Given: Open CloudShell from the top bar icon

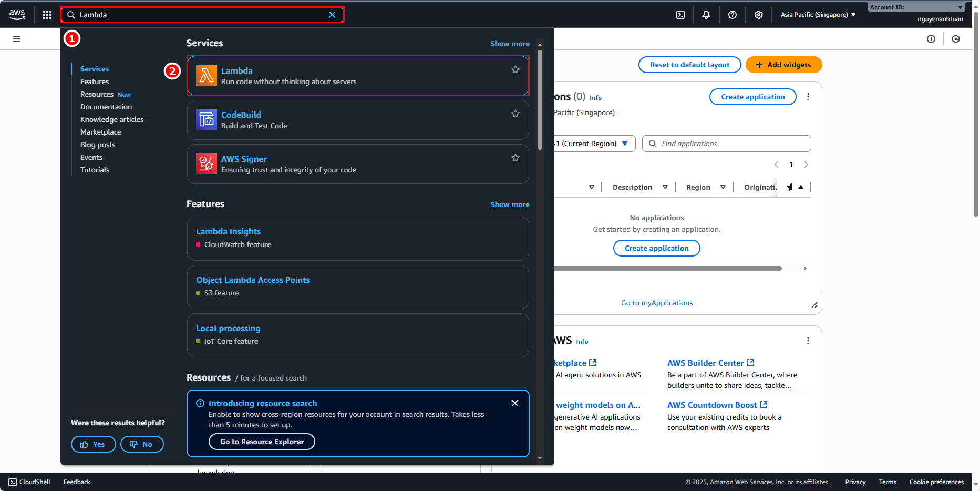Looking at the screenshot, I should [680, 15].
